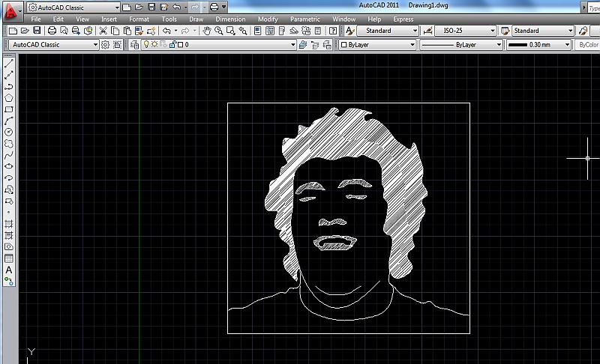Open the ByLayer color control
The height and width of the screenshot is (364, 600).
tap(377, 45)
